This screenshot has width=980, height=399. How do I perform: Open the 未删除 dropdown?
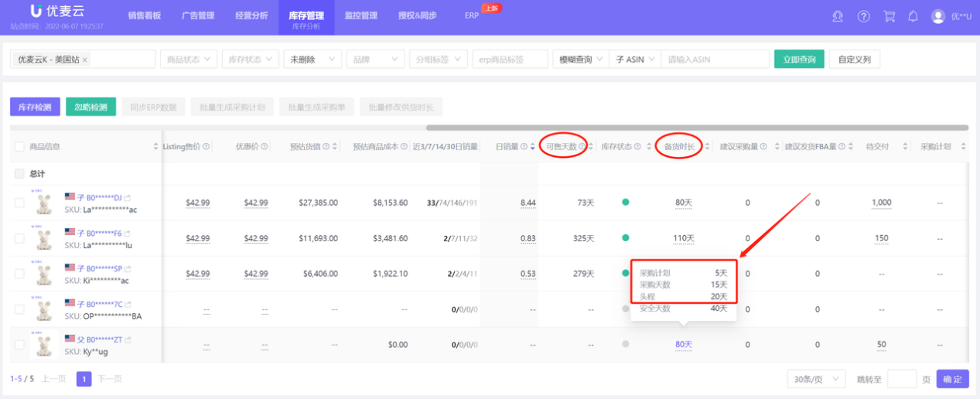313,60
